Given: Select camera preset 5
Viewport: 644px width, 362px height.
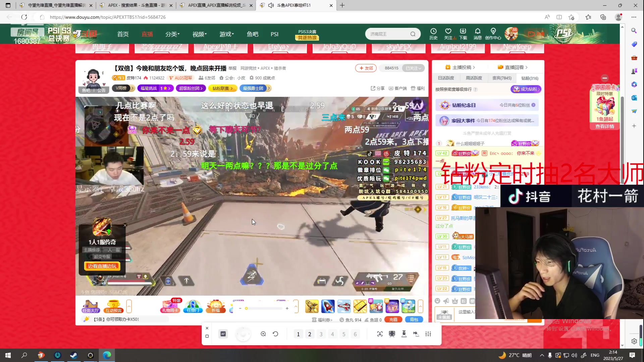Looking at the screenshot, I should (344, 334).
